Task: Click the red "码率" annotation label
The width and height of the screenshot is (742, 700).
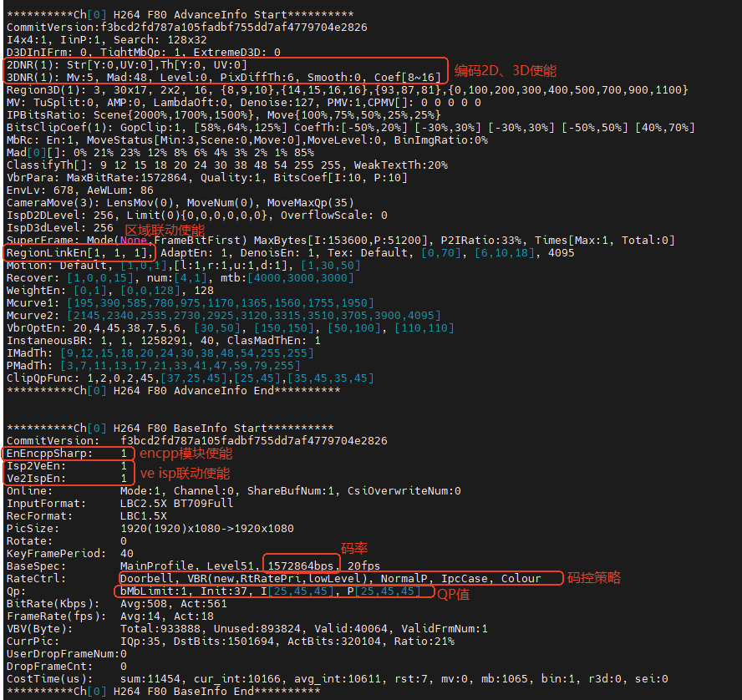Action: tap(353, 549)
